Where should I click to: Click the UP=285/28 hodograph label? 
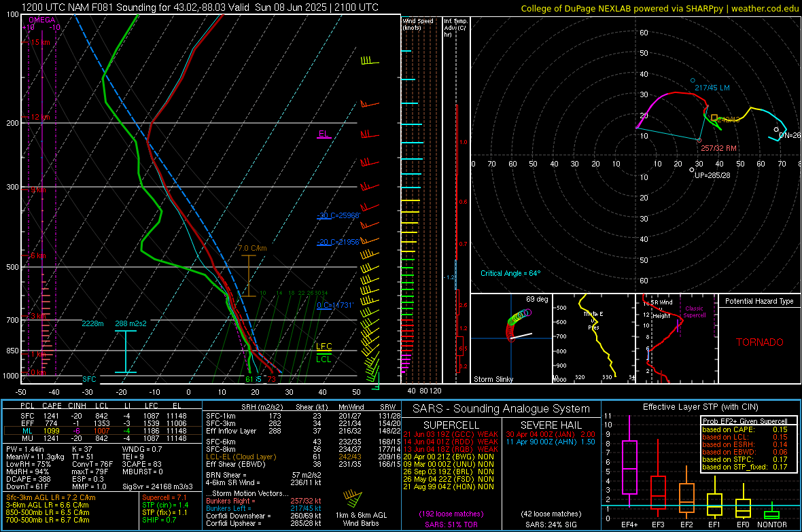pos(712,175)
